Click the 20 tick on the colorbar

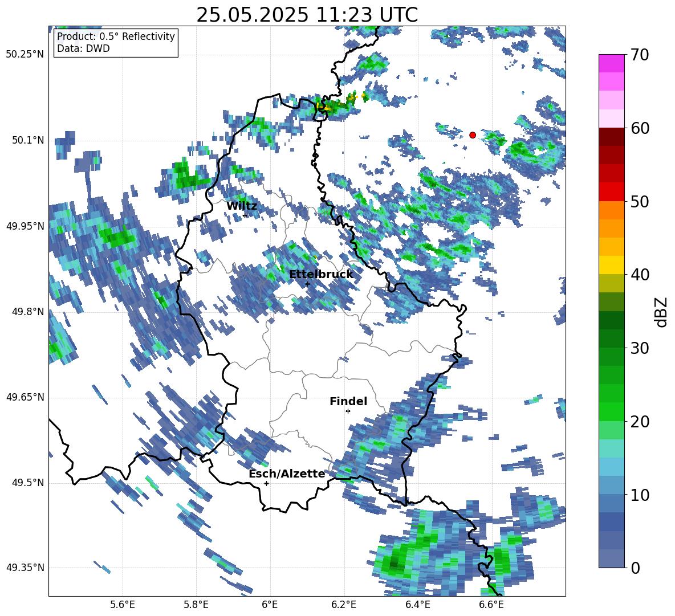coord(640,422)
